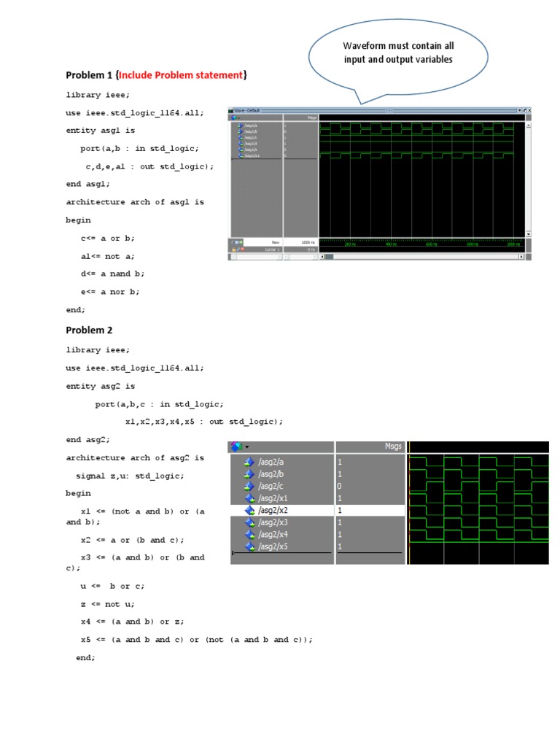
Task: Click the /asg2/x5 signal icon
Action: [249, 546]
